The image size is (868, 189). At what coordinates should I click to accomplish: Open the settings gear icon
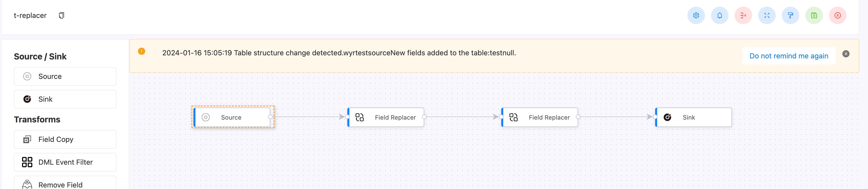(x=696, y=15)
